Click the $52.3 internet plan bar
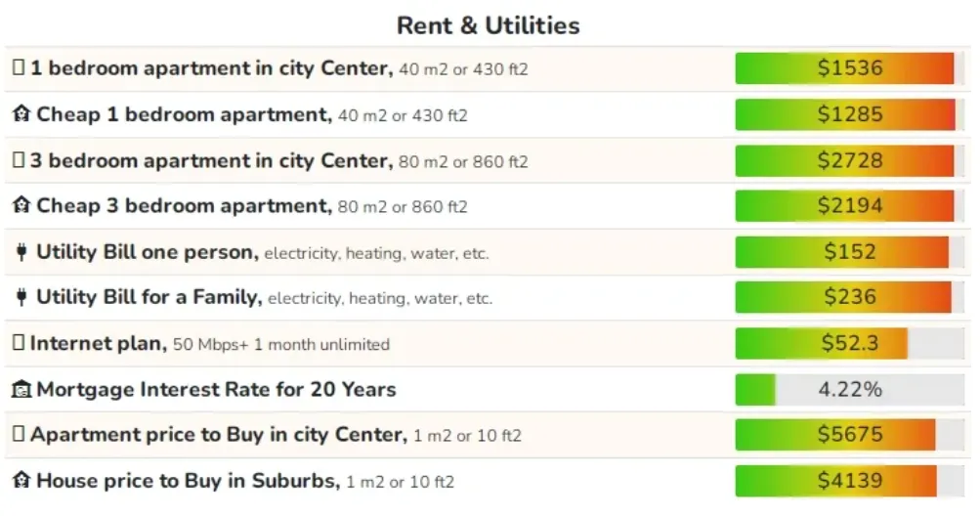 (x=850, y=343)
